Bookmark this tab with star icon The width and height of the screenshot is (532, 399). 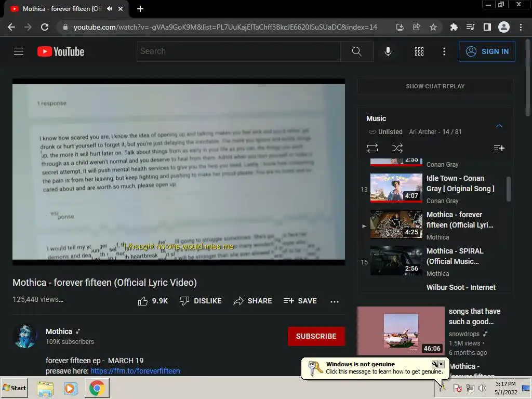tap(433, 27)
